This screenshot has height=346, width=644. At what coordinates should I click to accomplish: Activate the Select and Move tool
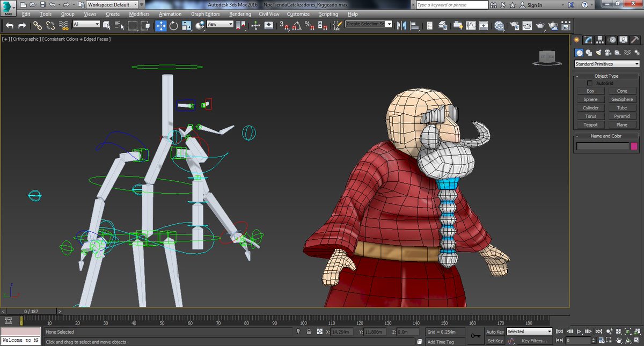[x=161, y=25]
